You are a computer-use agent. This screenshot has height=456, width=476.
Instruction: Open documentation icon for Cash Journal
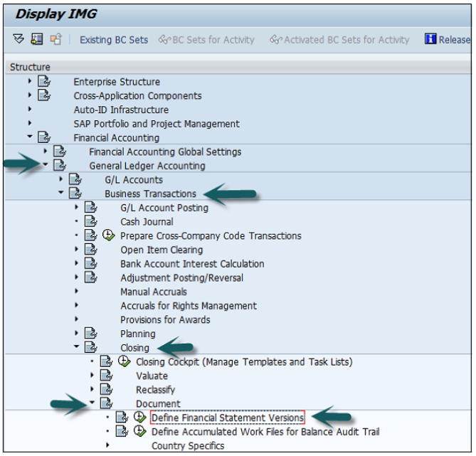pos(90,222)
